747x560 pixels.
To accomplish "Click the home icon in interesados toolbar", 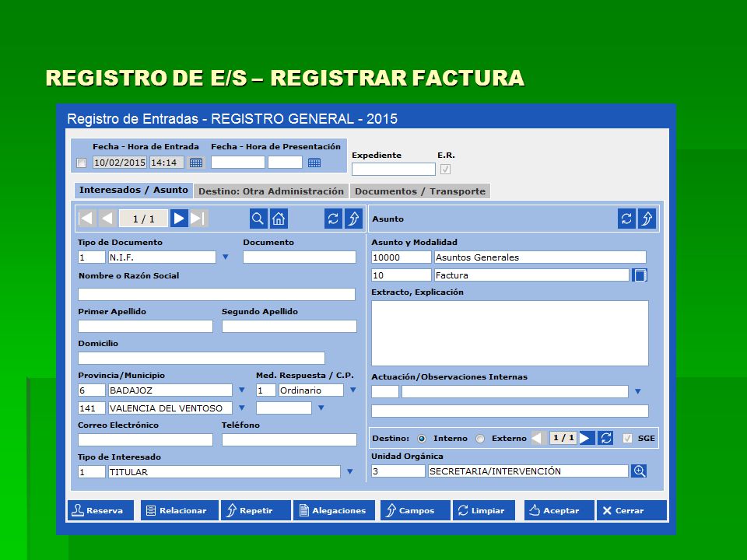I will [x=279, y=219].
